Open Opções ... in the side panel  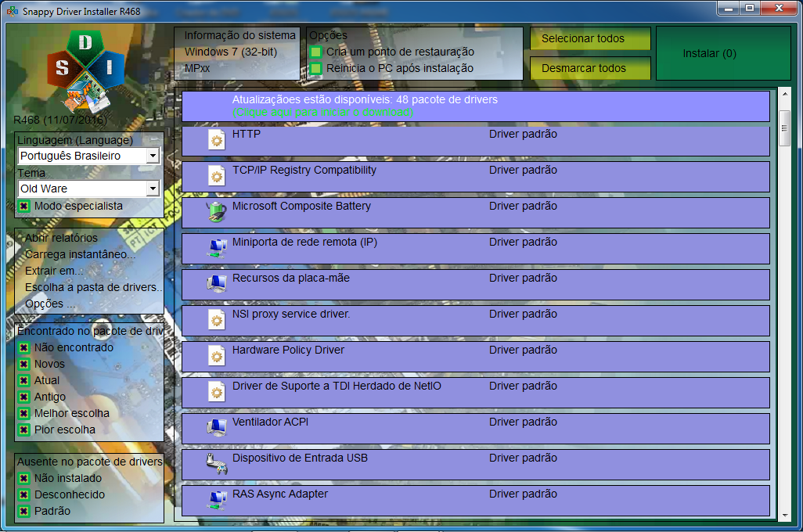50,303
